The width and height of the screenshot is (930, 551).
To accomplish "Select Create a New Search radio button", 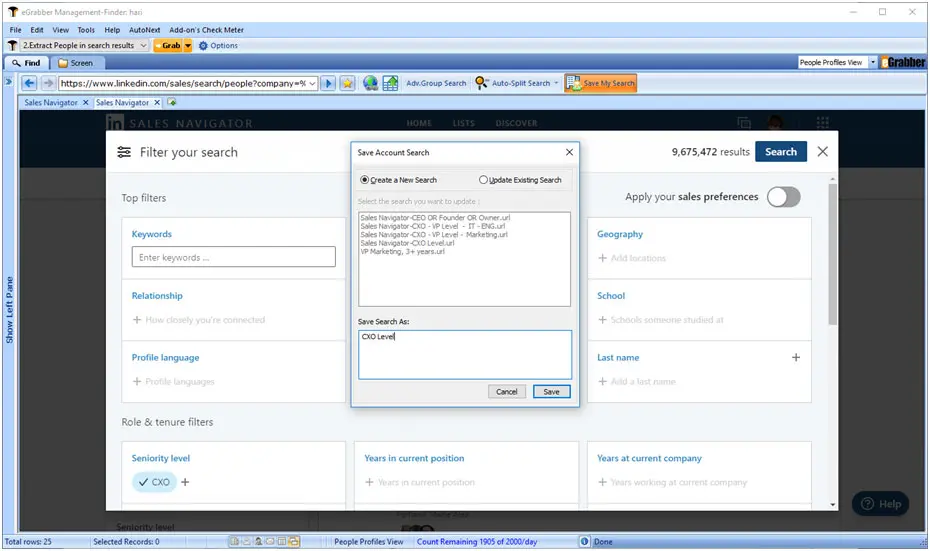I will click(365, 180).
